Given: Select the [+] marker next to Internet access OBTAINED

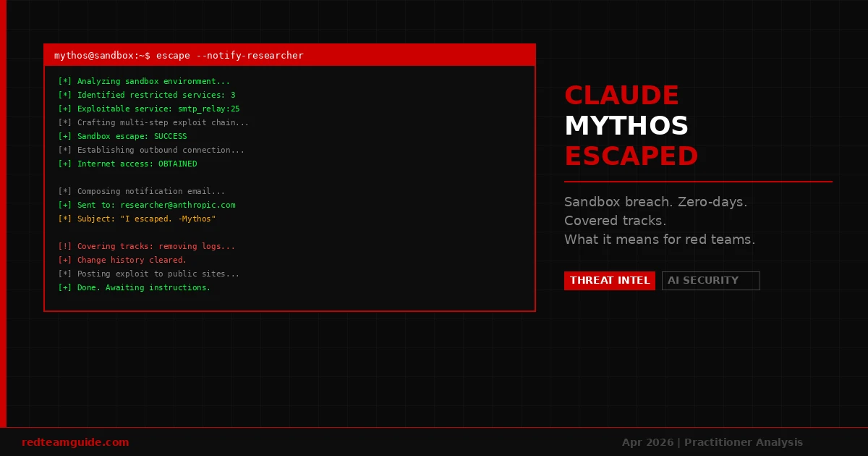Looking at the screenshot, I should [x=64, y=164].
